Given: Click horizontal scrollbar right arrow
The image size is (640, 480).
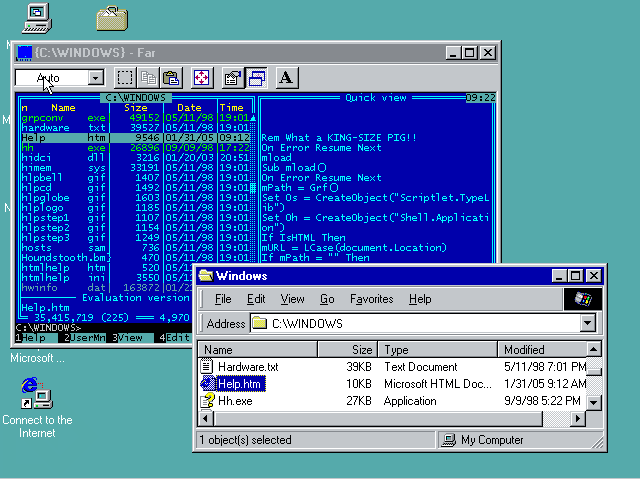Looking at the screenshot, I should click(x=578, y=418).
